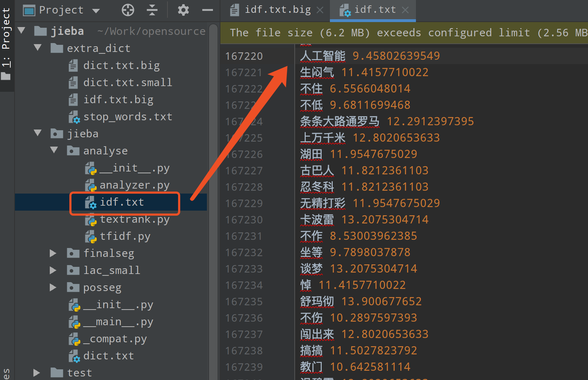Viewport: 588px width, 380px height.
Task: Click the text 人工智能 9.45802639549
Action: tap(370, 56)
